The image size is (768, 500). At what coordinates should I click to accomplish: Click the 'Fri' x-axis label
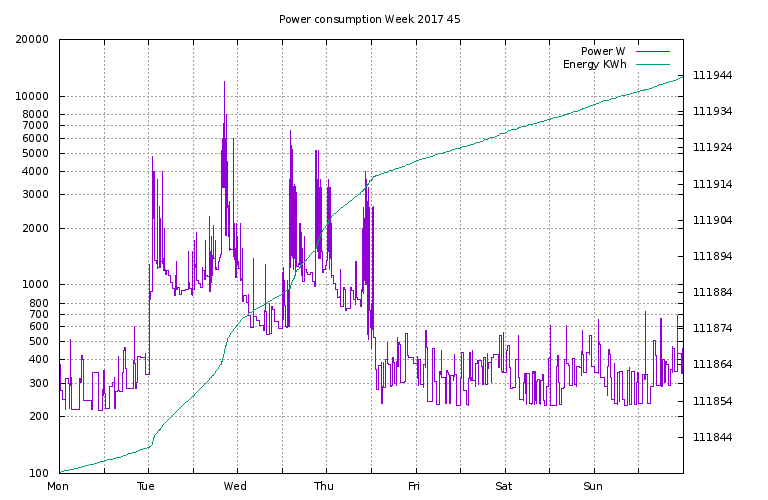(414, 486)
